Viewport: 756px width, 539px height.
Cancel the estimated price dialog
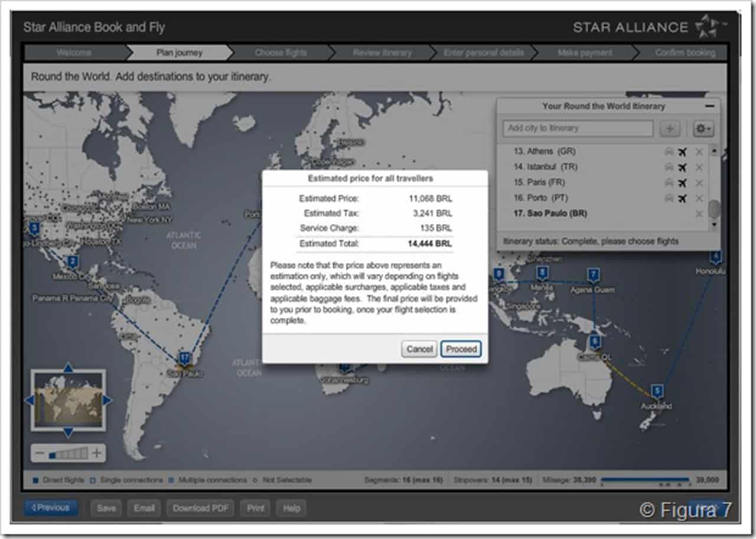point(419,349)
